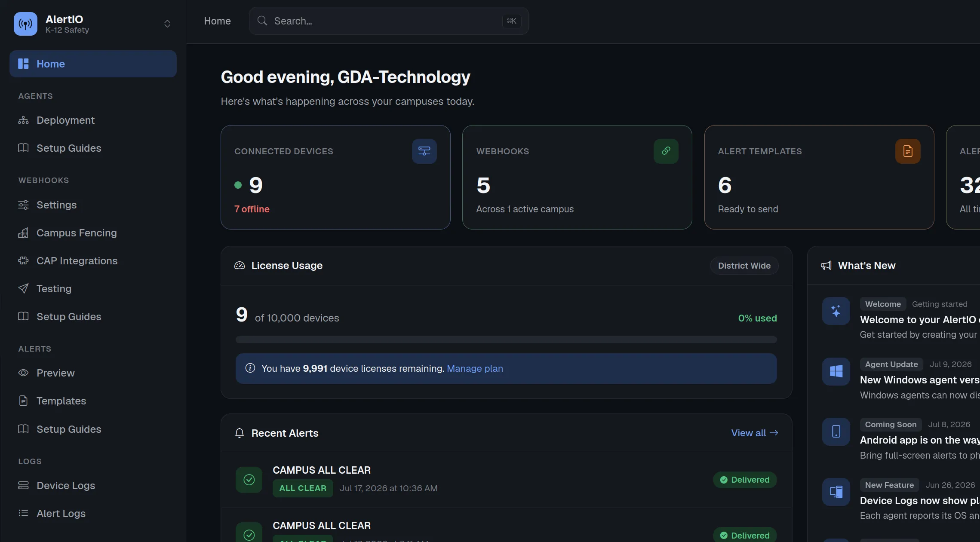Click the devices icon of New Feature post
The width and height of the screenshot is (980, 542).
point(836,492)
